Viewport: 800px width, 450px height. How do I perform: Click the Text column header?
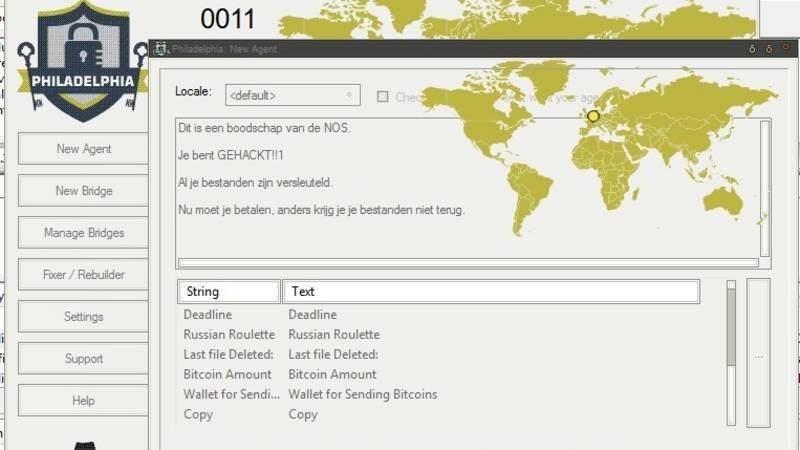click(491, 291)
